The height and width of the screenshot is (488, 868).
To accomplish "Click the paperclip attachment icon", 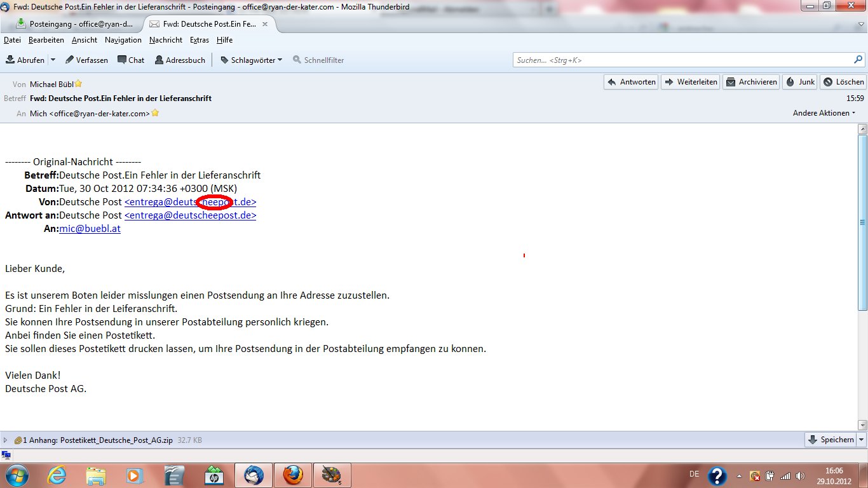I will (18, 440).
